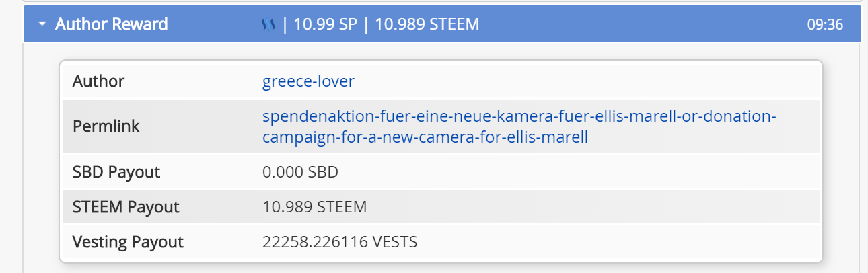Click the Author Reward header title
This screenshot has width=868, height=273.
(x=111, y=24)
